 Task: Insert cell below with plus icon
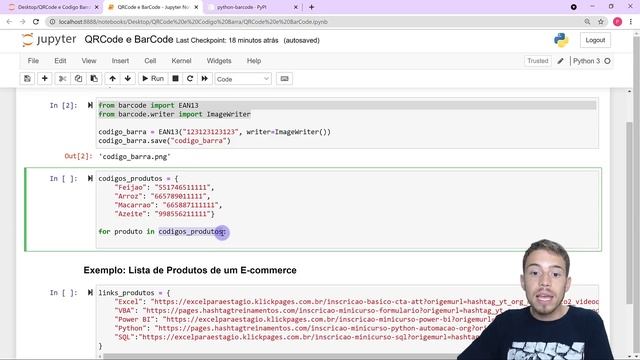coord(44,79)
